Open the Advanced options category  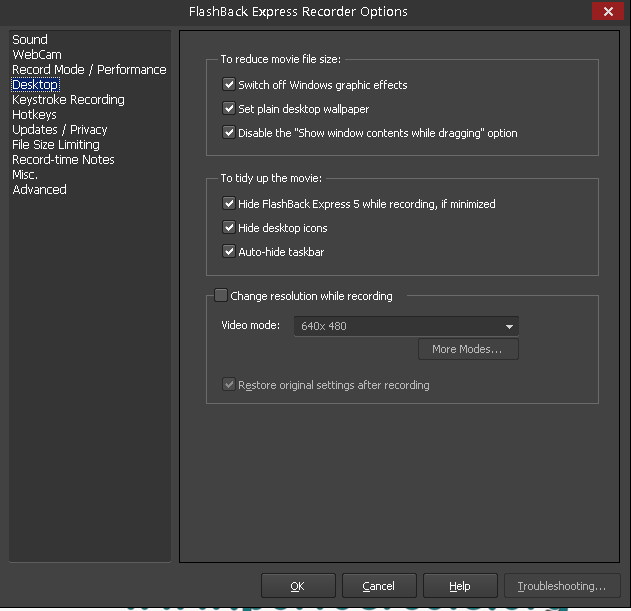tap(39, 190)
